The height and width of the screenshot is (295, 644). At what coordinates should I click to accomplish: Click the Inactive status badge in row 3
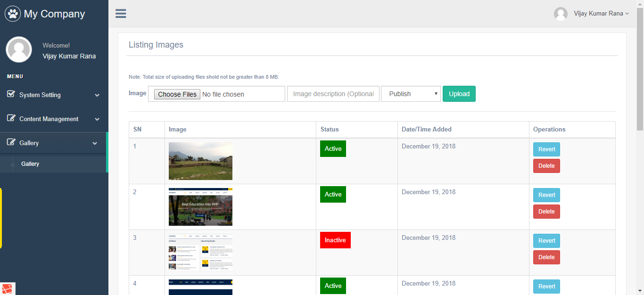335,240
